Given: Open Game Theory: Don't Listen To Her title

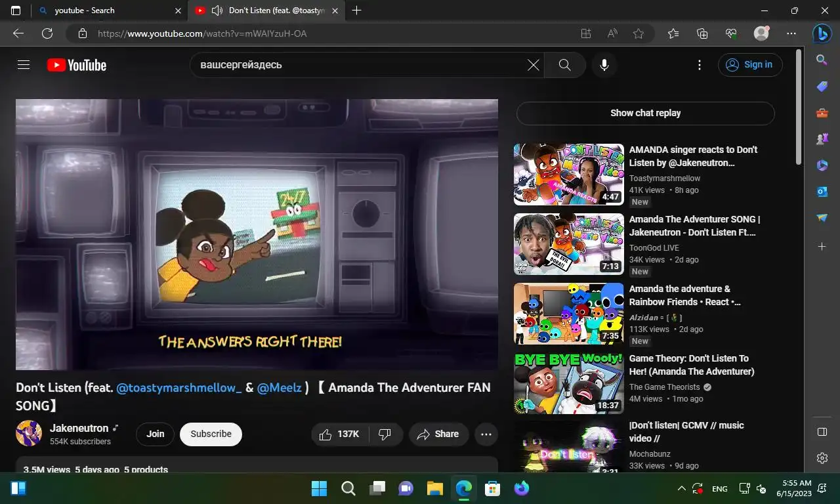Looking at the screenshot, I should pos(692,365).
